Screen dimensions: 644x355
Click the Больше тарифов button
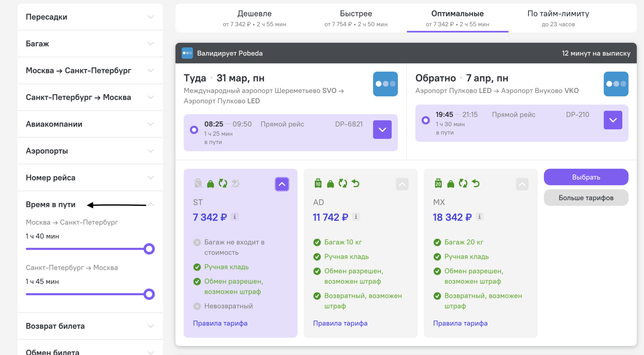click(x=586, y=198)
